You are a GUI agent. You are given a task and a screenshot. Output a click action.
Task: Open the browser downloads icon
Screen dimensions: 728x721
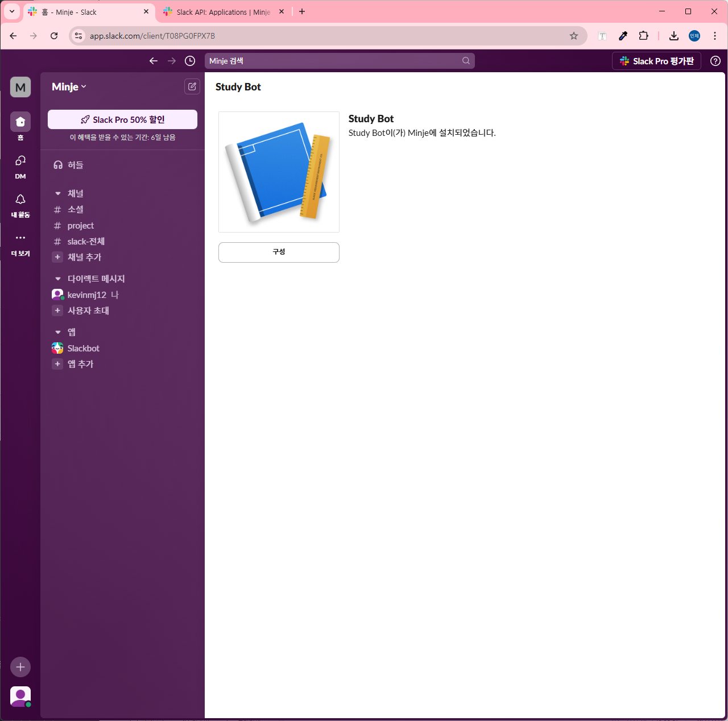point(674,36)
